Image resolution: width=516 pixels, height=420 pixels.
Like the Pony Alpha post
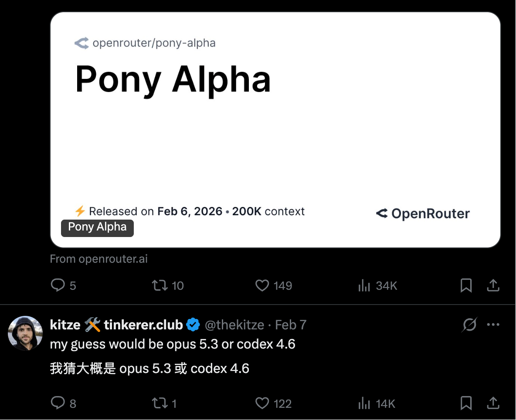click(x=262, y=285)
